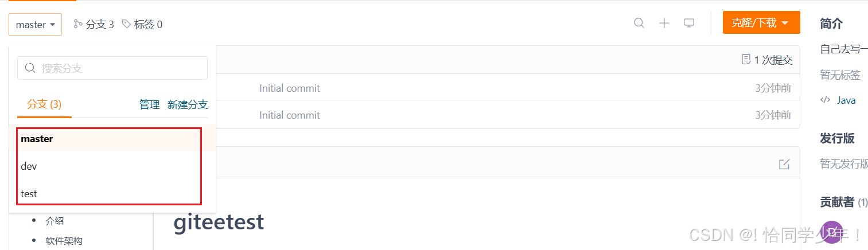Click the plus icon to add file

664,23
